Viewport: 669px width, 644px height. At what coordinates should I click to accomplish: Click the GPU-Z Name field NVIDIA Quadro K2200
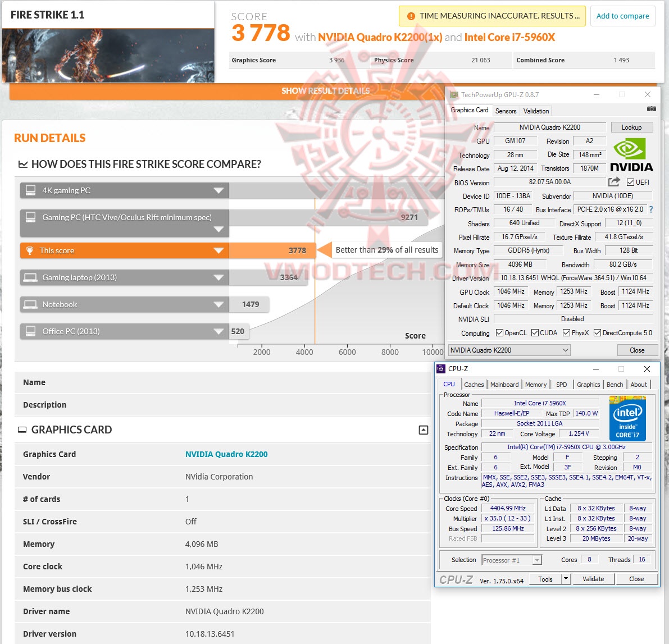coord(549,127)
